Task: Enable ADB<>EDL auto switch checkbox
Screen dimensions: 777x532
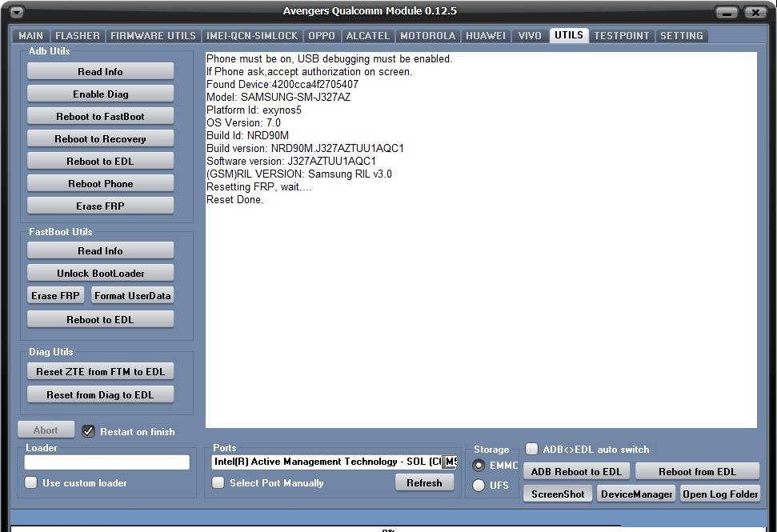Action: [531, 449]
